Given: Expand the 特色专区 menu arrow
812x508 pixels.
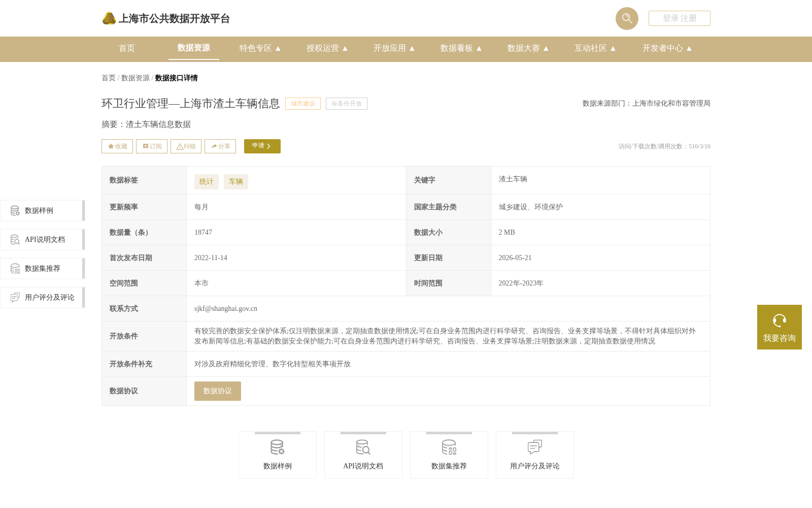Looking at the screenshot, I should click(x=278, y=48).
